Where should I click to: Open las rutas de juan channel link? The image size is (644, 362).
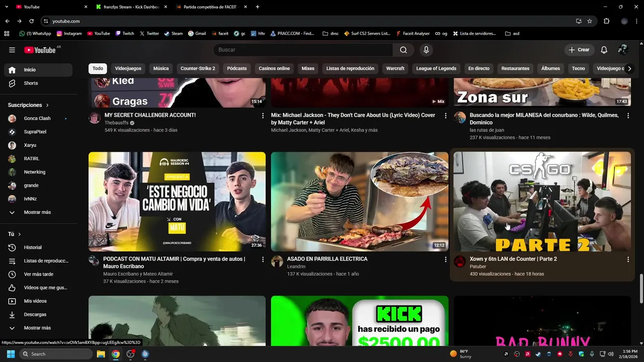coord(487,130)
